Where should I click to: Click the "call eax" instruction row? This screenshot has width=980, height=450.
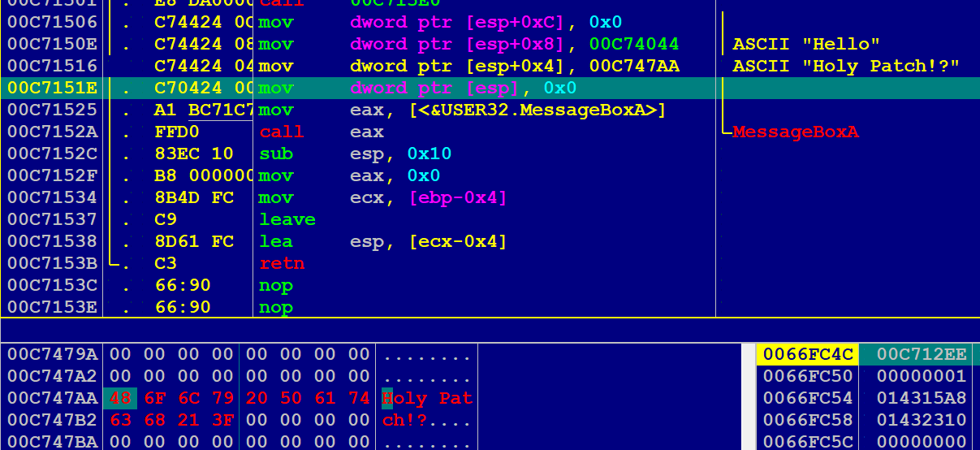[x=322, y=132]
